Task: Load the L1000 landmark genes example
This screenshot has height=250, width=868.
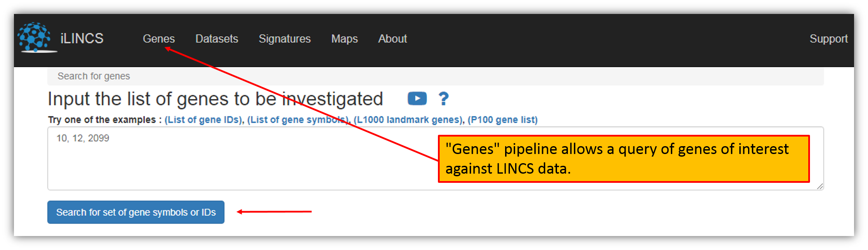Action: click(x=408, y=120)
